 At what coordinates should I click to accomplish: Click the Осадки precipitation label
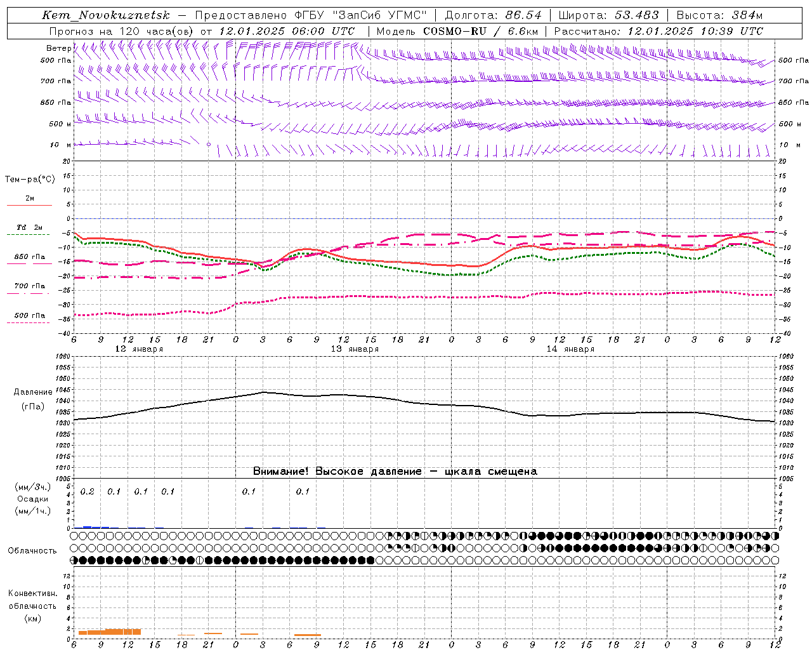[x=33, y=499]
